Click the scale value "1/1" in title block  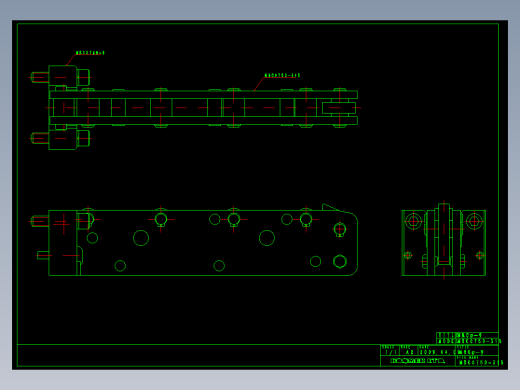click(391, 352)
